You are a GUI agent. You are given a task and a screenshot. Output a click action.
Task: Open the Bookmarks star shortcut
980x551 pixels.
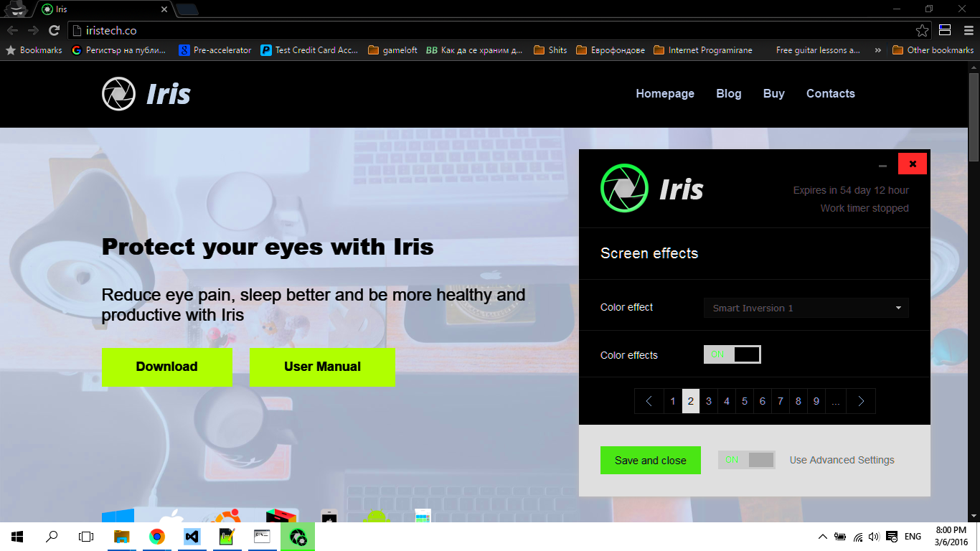pos(34,50)
